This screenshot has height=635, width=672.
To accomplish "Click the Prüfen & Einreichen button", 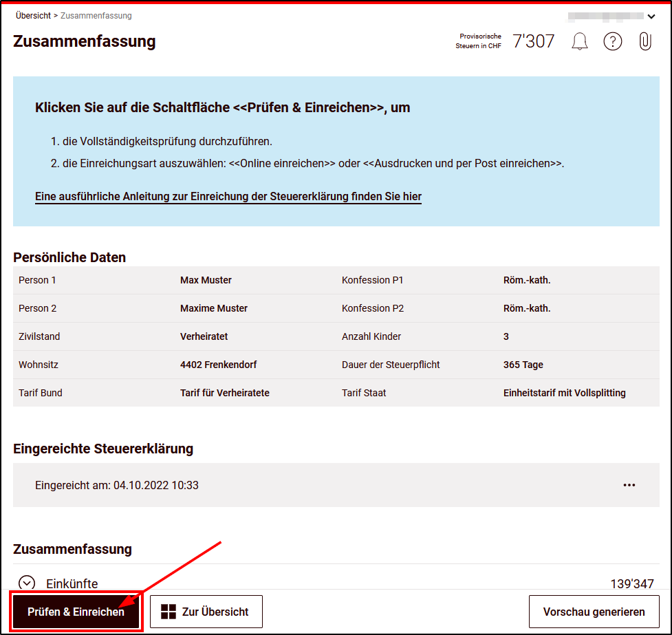I will pos(76,612).
